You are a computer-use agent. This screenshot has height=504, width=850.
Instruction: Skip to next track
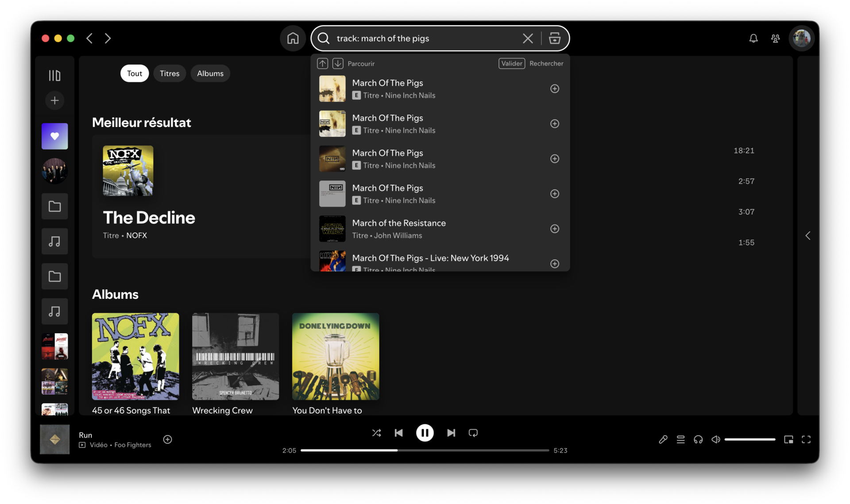(x=451, y=433)
